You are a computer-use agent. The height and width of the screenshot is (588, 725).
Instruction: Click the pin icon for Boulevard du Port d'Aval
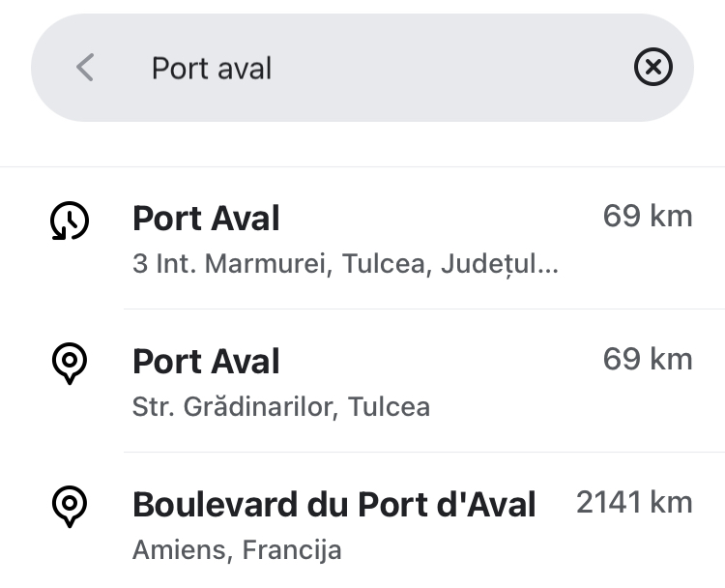point(70,506)
